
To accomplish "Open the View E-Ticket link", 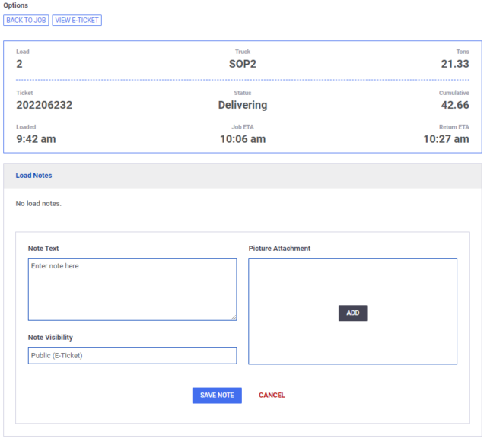I will point(77,21).
